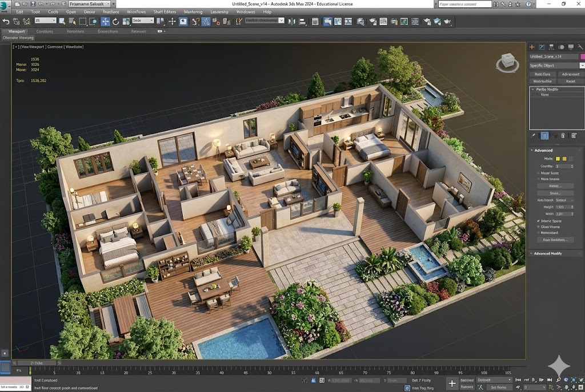Select the Move transform tool

tap(106, 21)
